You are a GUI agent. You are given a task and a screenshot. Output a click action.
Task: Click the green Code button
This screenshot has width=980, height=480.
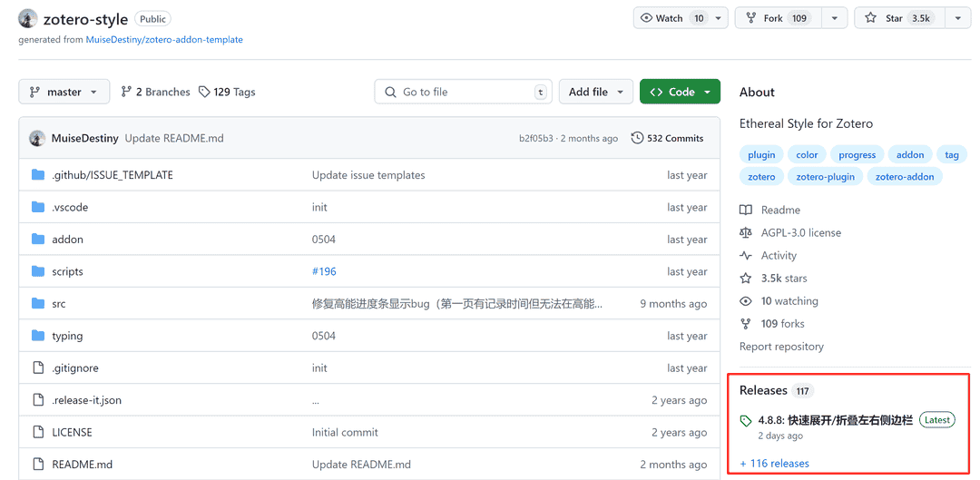680,92
